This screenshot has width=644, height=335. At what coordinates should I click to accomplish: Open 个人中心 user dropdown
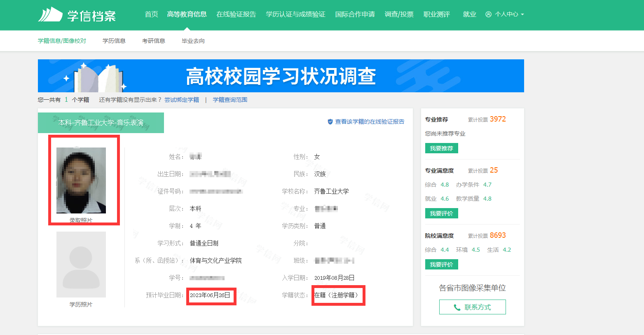click(x=505, y=14)
